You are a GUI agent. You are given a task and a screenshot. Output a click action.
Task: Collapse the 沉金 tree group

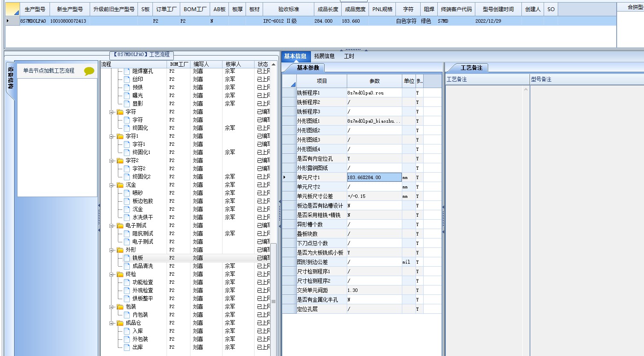[111, 185]
